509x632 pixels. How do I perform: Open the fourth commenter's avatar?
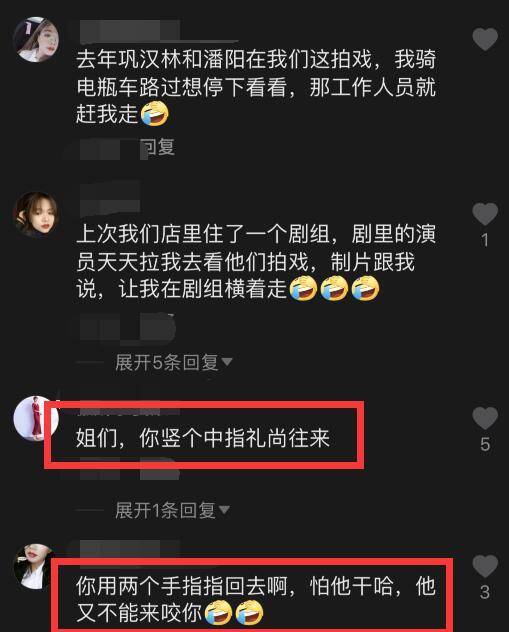coord(35,567)
